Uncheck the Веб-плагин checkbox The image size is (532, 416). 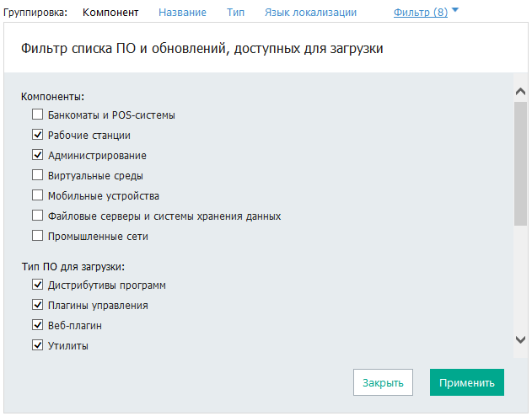click(x=37, y=325)
